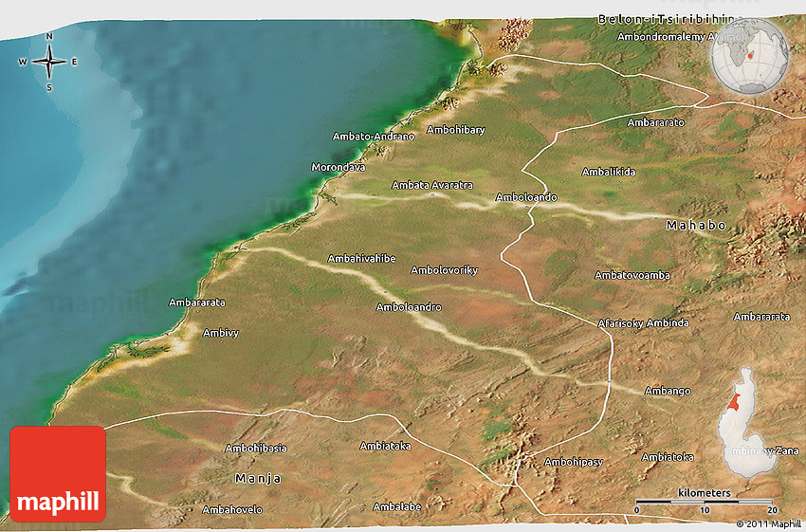Screen dimensions: 806x532
Task: Select the Madagascar region locator map
Action: (743, 424)
